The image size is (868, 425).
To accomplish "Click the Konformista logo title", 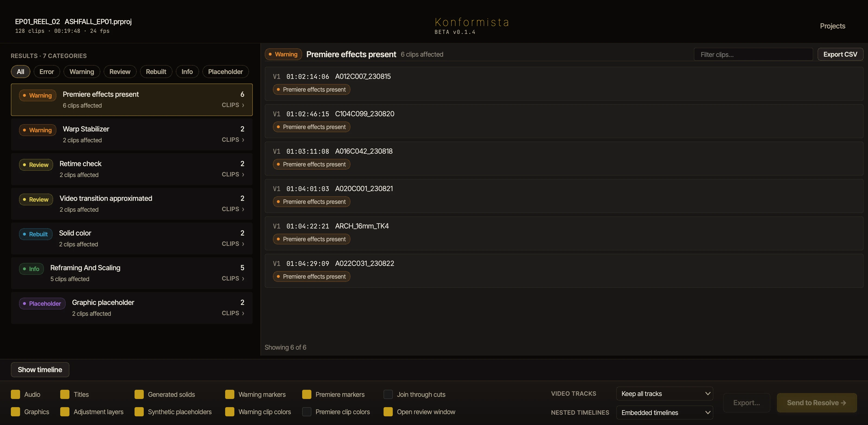I will (472, 22).
